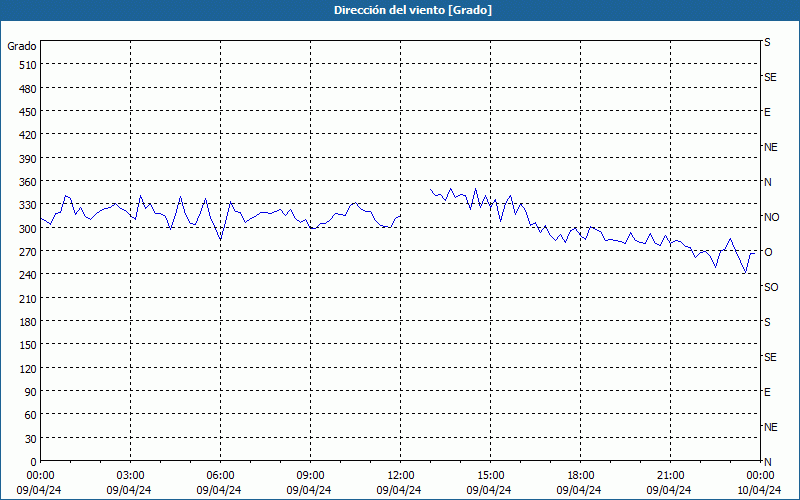Click the '00:00' label above date 10/04/24
This screenshot has width=800, height=500.
click(x=760, y=476)
